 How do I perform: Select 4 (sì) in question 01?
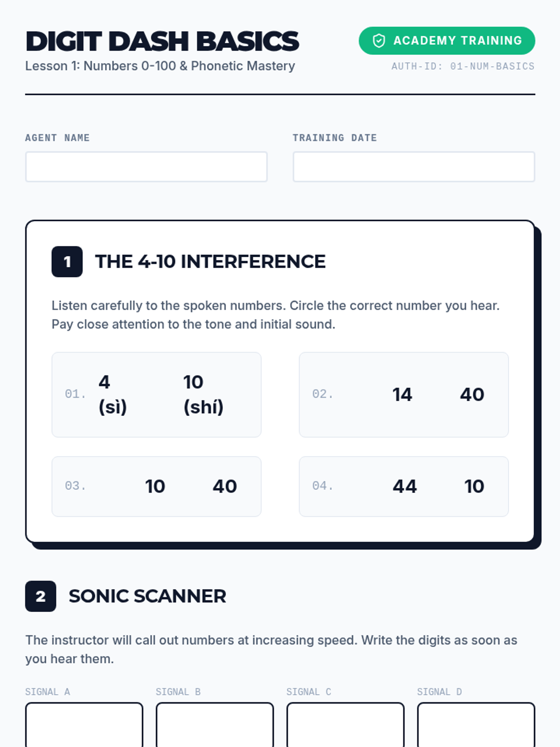click(x=112, y=395)
